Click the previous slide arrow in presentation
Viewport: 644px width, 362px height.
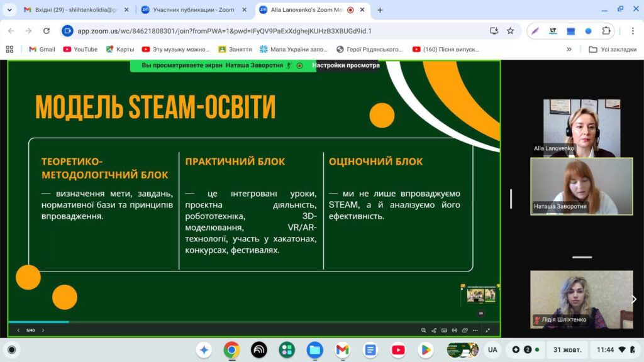point(18,330)
